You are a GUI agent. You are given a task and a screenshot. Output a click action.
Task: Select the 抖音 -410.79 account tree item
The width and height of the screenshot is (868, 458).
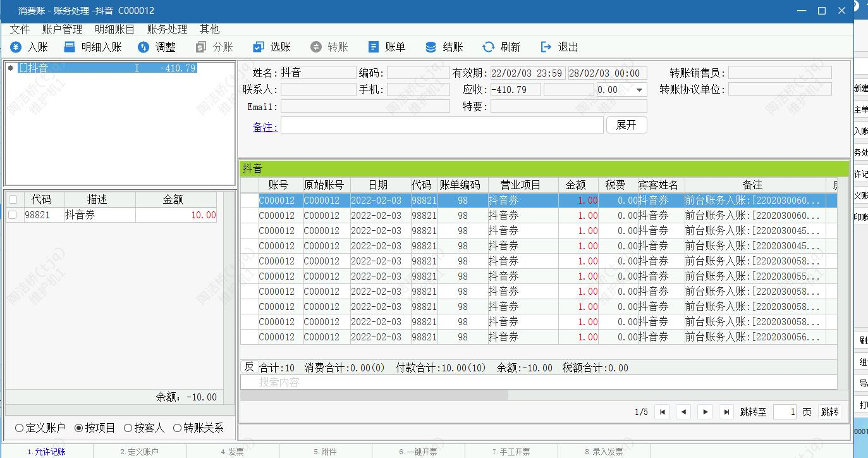click(x=107, y=68)
